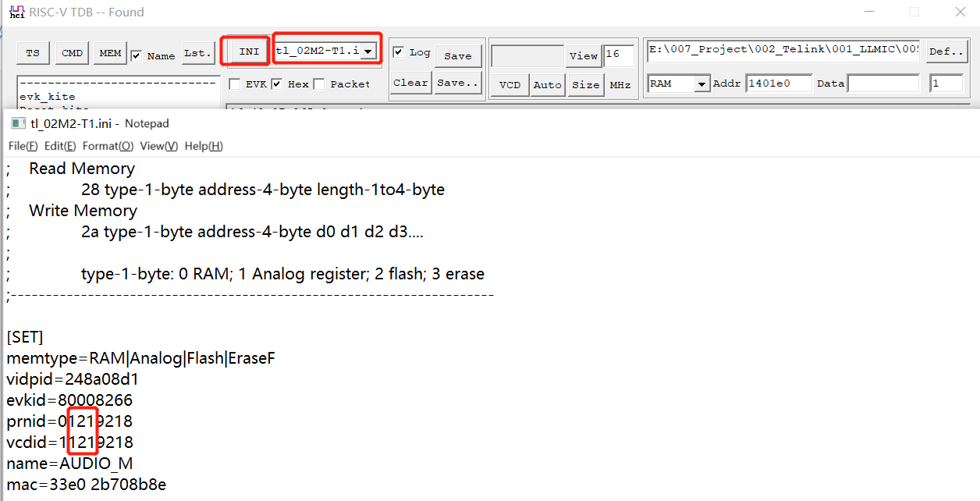The height and width of the screenshot is (501, 980).
Task: Open the CMD tool
Action: coord(72,53)
